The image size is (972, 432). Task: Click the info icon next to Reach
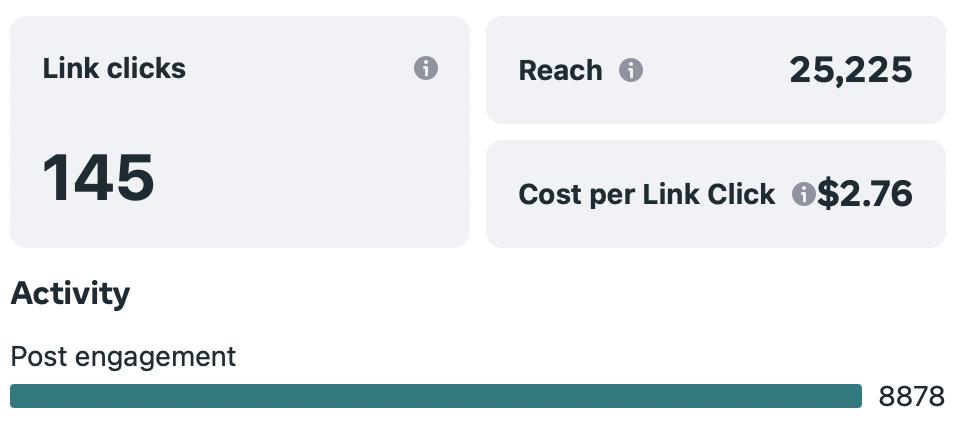pos(630,70)
